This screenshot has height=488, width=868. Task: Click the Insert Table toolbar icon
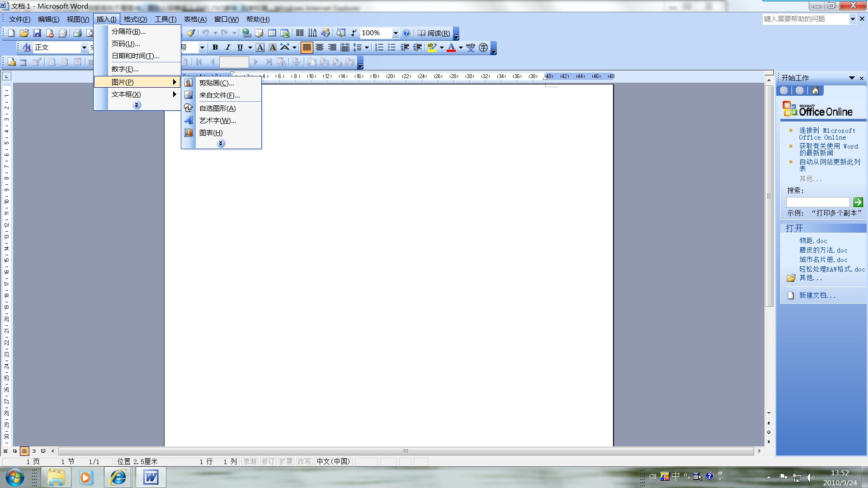point(272,33)
